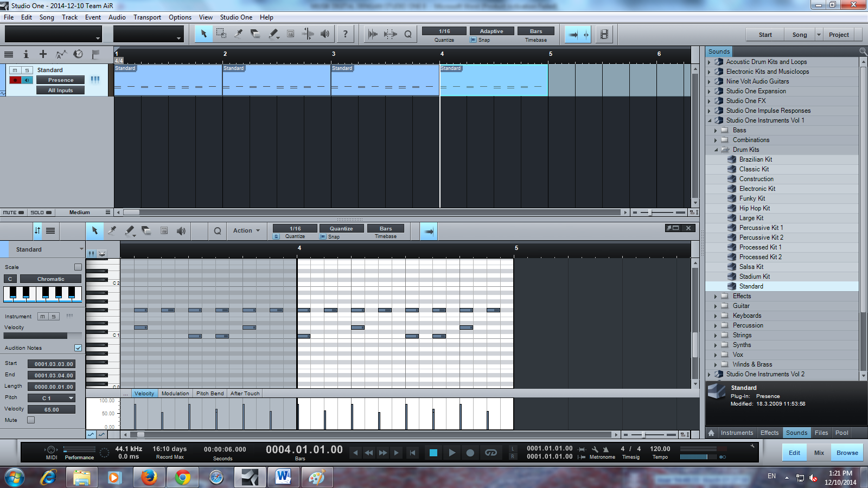Select the Eraser tool in main toolbar
Screen dimensions: 868x488
(256, 34)
